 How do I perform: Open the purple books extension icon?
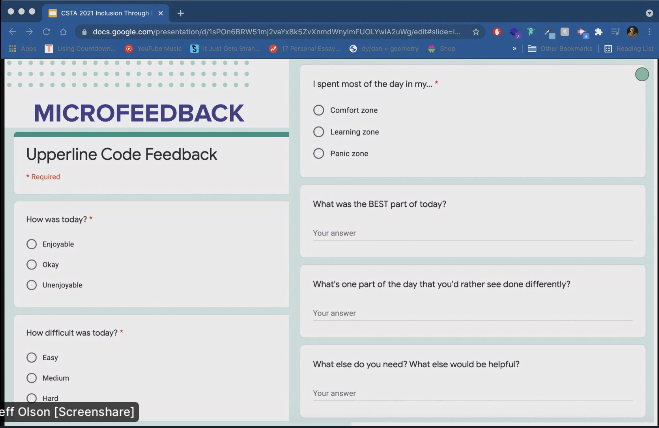point(515,32)
